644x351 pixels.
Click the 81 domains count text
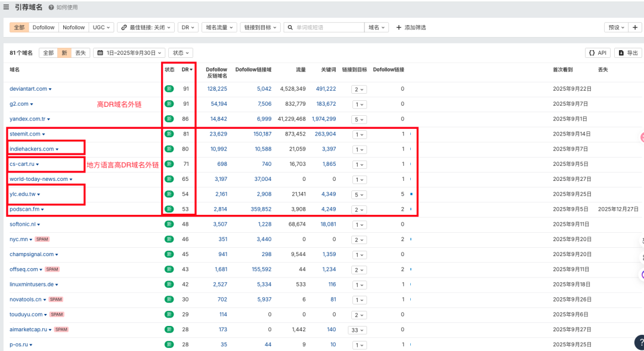click(21, 53)
